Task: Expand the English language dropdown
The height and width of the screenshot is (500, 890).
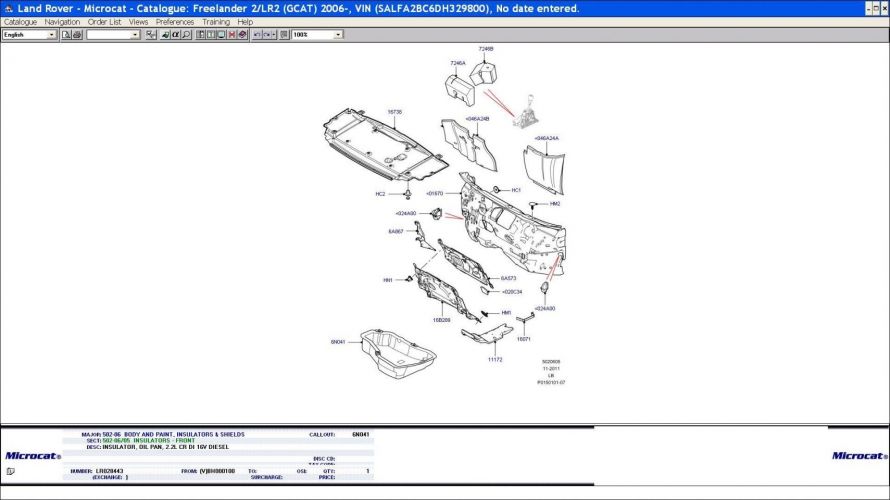Action: click(51, 35)
